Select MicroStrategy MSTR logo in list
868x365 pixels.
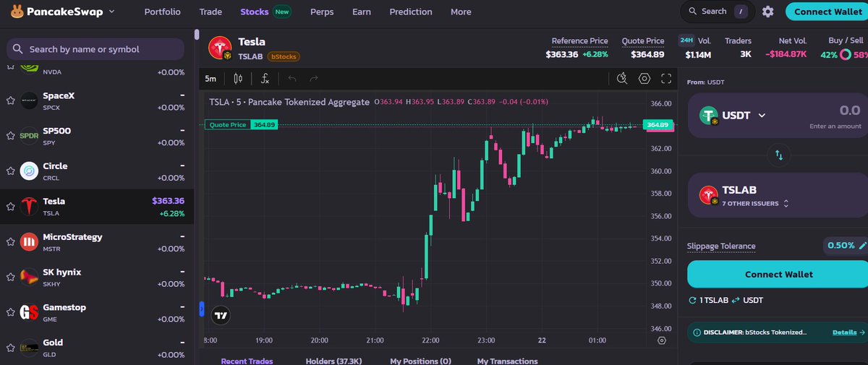(x=29, y=242)
